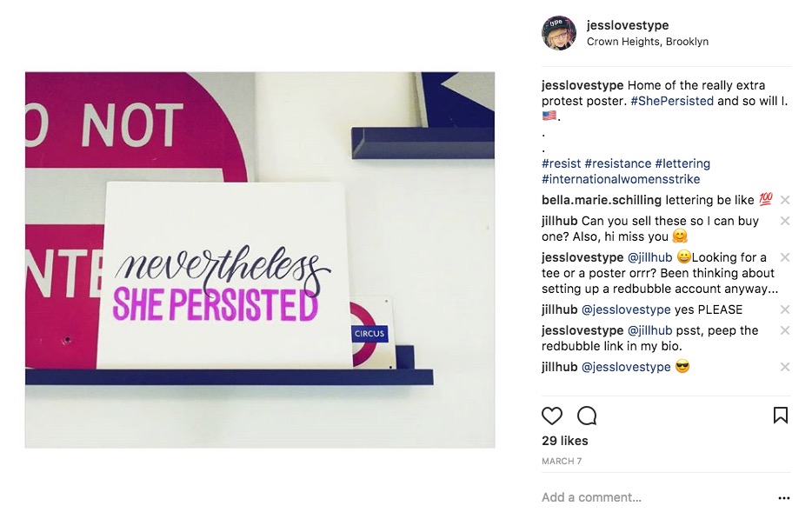Open the three-dot more options menu
Image resolution: width=812 pixels, height=519 pixels.
(x=784, y=498)
